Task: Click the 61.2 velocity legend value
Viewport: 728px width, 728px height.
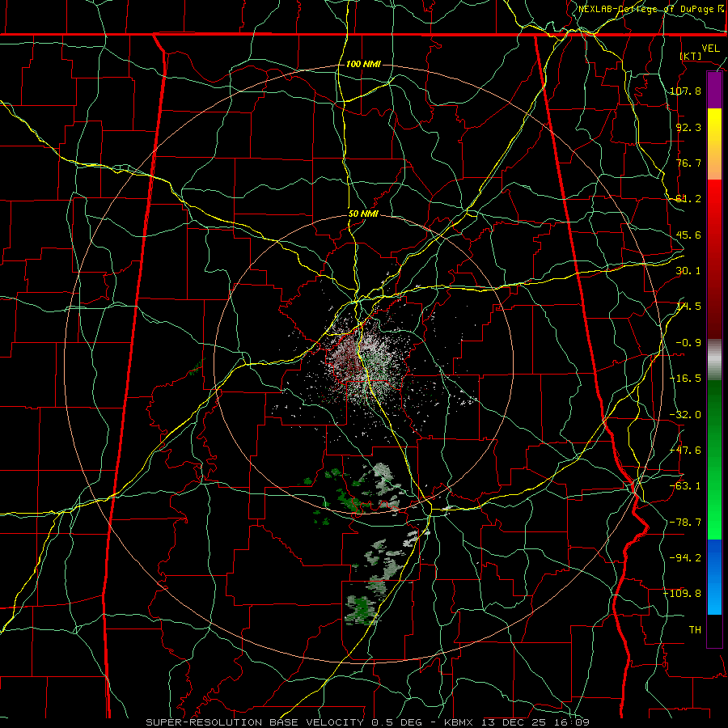Action: (688, 199)
